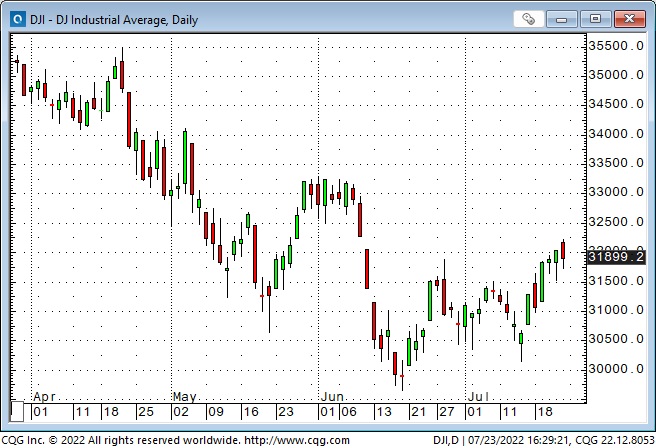Click the 33500.0 price axis label
Image resolution: width=656 pixels, height=448 pixels.
[616, 163]
